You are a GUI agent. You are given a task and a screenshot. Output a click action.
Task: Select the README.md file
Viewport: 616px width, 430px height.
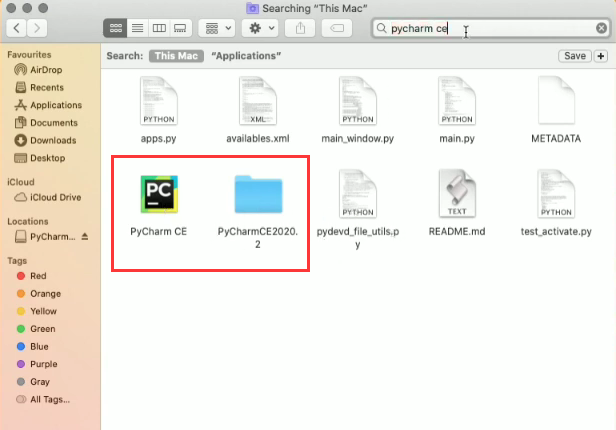tap(456, 195)
